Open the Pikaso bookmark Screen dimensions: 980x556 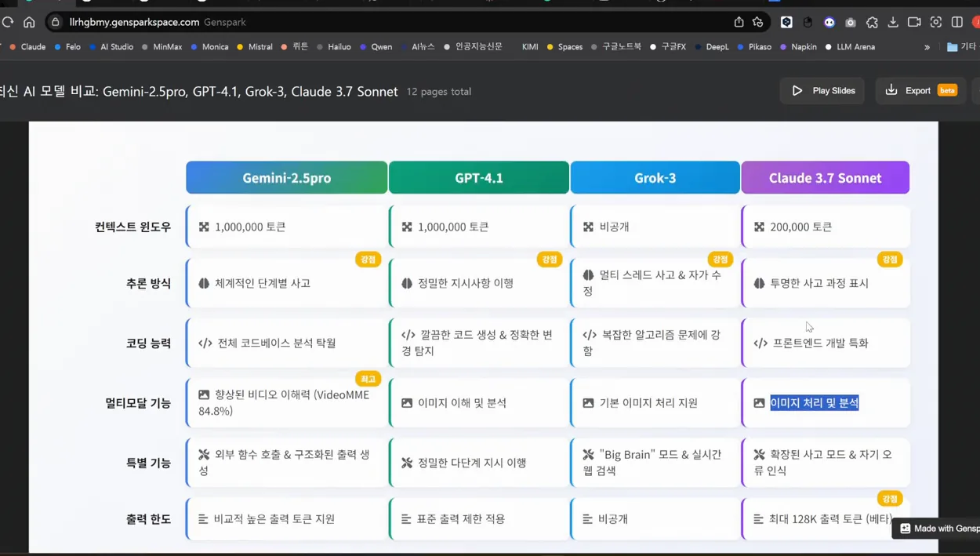(x=754, y=47)
